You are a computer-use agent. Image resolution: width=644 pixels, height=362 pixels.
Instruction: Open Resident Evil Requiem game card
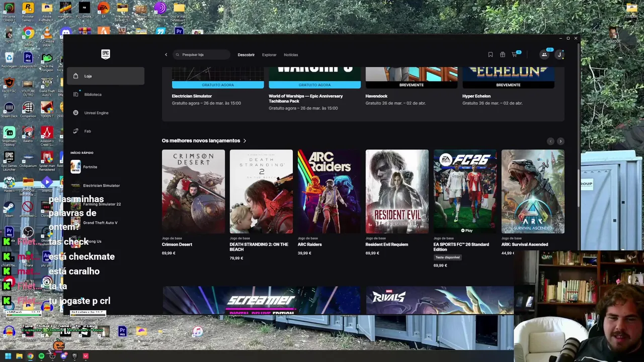tap(397, 192)
